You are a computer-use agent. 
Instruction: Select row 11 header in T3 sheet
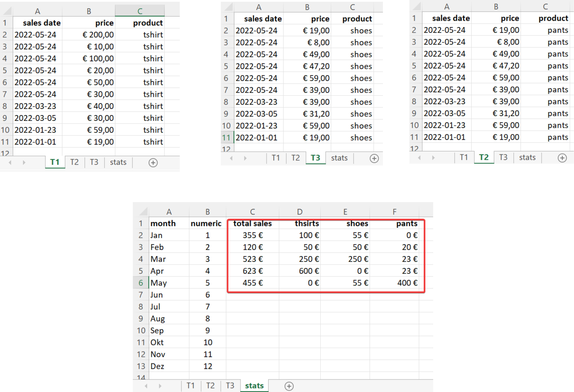pos(226,137)
